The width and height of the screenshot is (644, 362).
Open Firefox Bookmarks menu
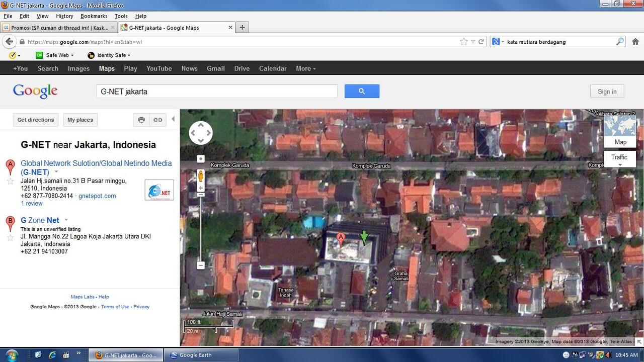tap(94, 16)
